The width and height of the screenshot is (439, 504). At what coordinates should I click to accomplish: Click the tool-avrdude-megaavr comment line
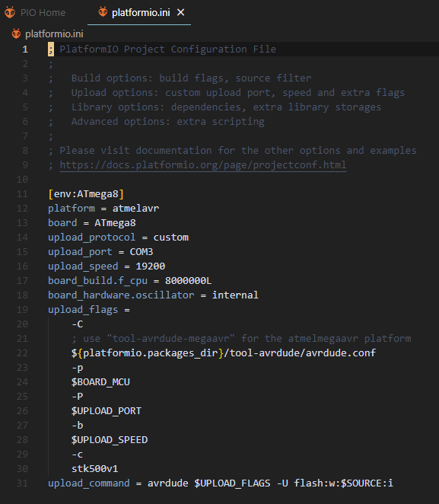241,339
